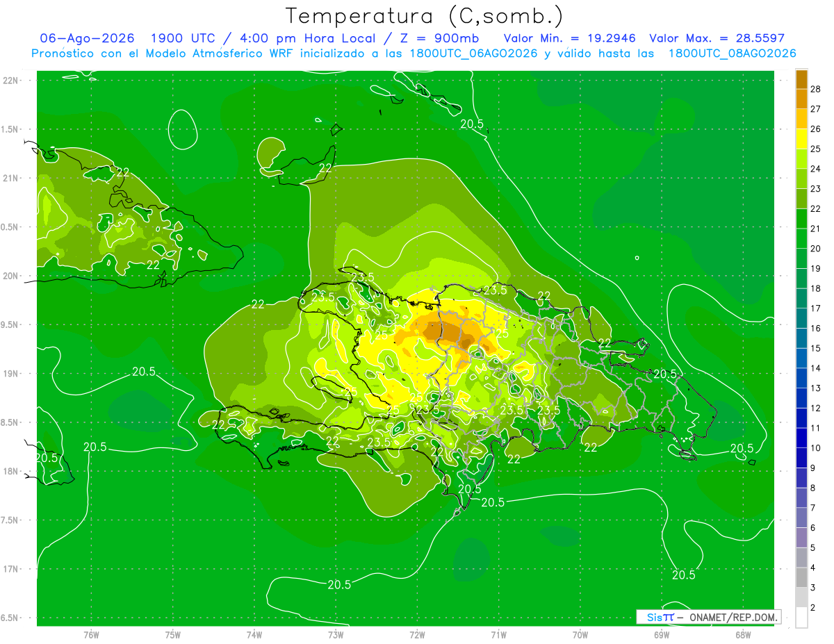Click the "70W" longitude axis label
834x644 pixels.
click(x=580, y=634)
